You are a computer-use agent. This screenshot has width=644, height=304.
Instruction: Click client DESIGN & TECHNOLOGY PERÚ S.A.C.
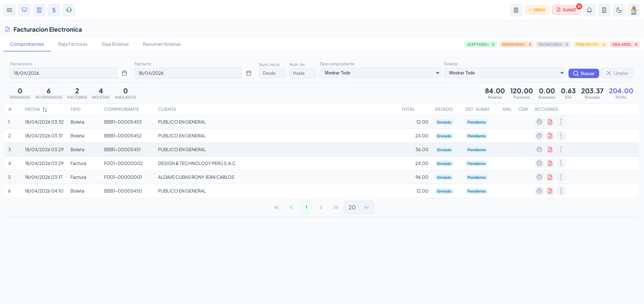(x=197, y=163)
